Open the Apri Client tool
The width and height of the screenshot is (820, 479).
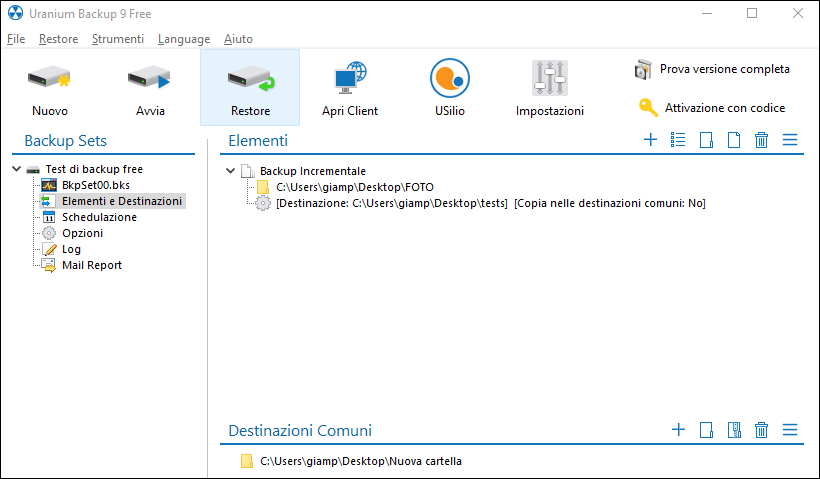(x=350, y=88)
